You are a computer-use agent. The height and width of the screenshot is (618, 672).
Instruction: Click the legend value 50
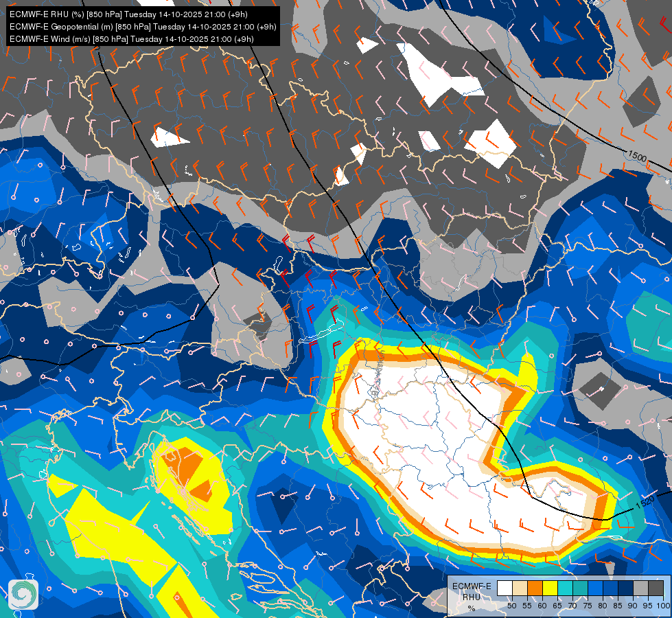coord(511,606)
